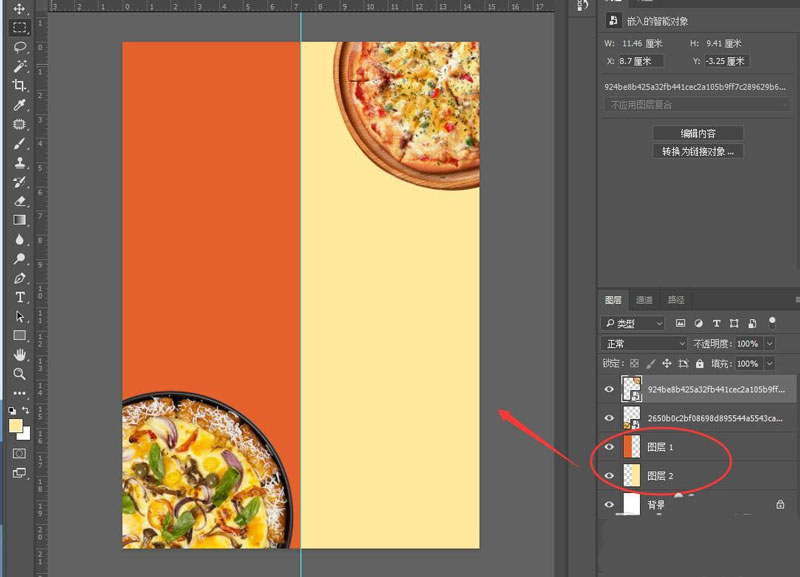Click the 编辑内容 button
This screenshot has width=800, height=577.
pyautogui.click(x=697, y=133)
